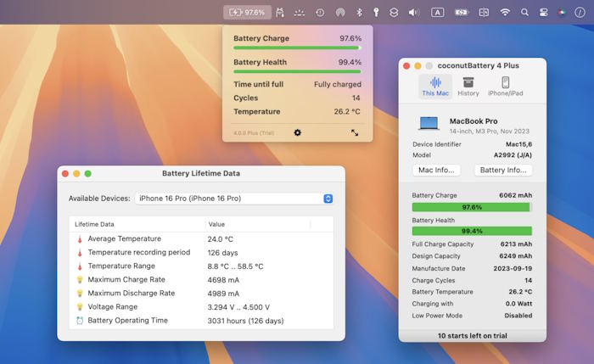Zoom the Battery Lifetime Data window

coord(88,173)
